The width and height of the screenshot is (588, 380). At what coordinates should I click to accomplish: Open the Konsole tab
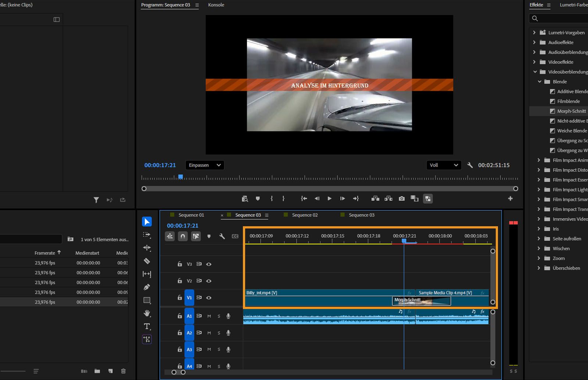point(216,5)
